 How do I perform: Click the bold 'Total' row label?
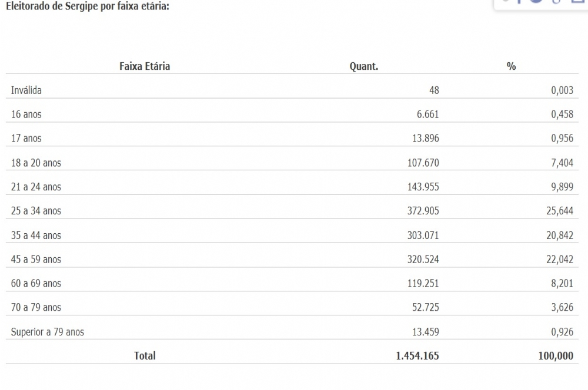[145, 355]
